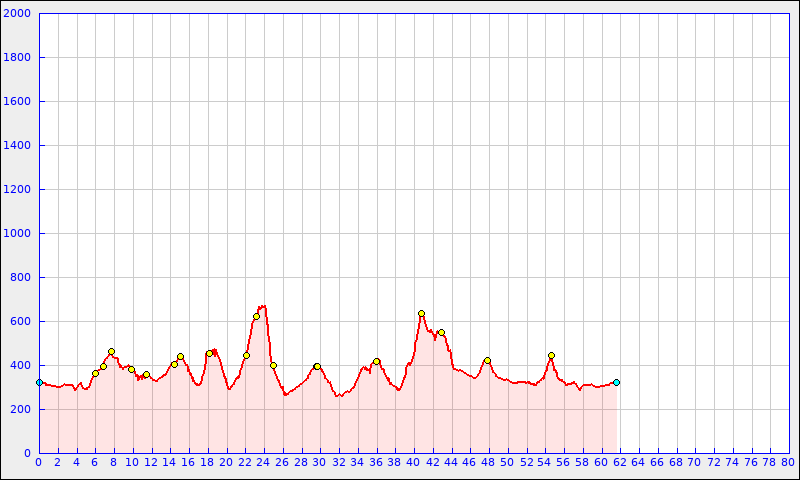
Task: Click the yellow waypoint near km 30
Action: (317, 366)
